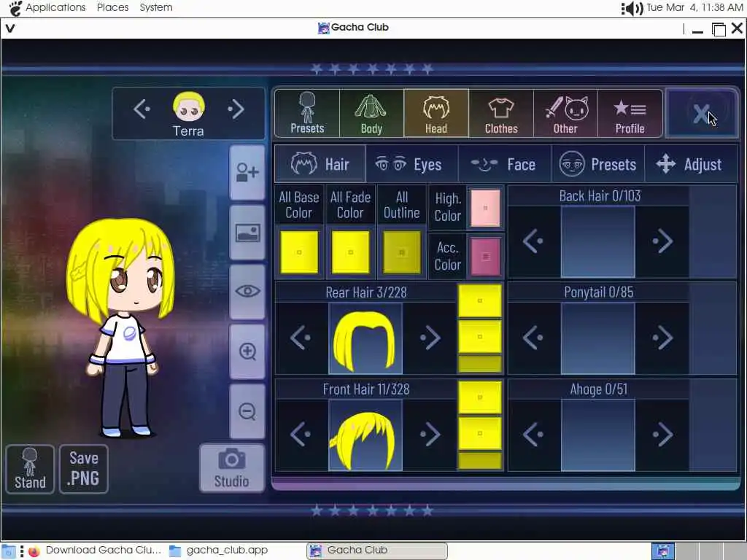Pick the All Outline dark yellow swatch
747x560 pixels.
point(402,252)
